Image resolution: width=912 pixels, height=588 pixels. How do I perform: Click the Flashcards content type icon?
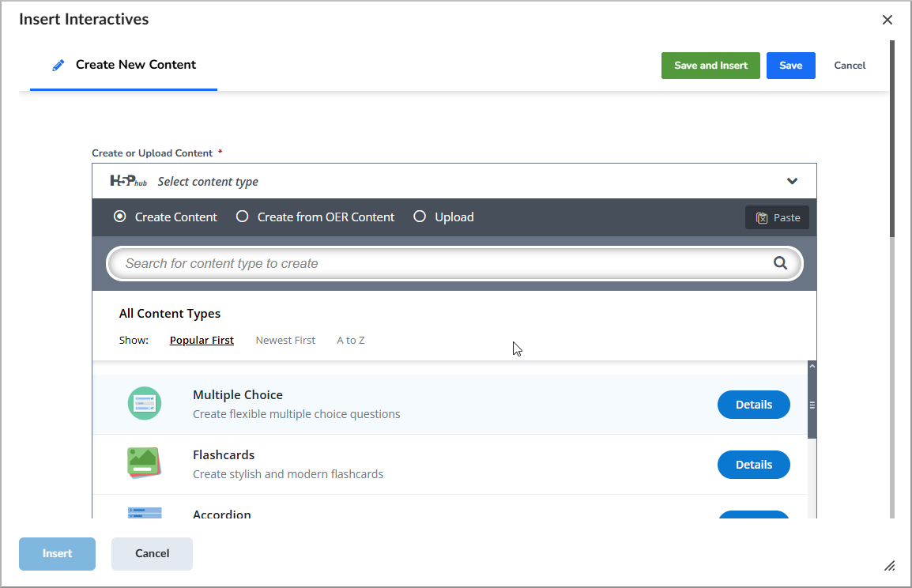point(145,464)
